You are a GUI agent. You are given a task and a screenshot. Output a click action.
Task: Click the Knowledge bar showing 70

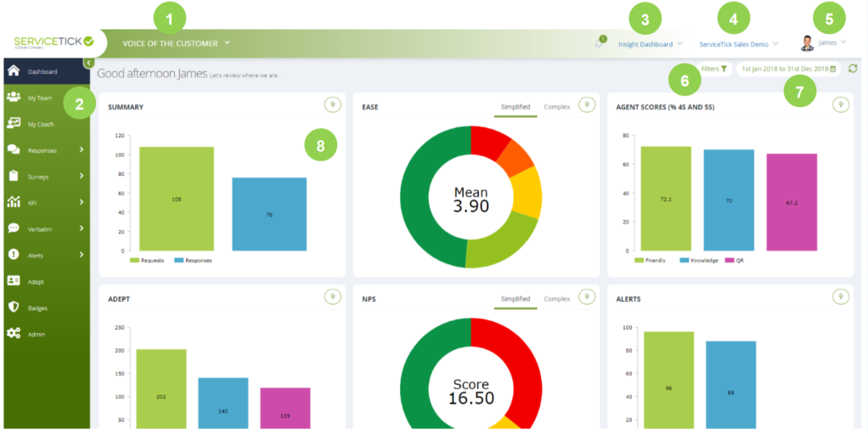(729, 201)
